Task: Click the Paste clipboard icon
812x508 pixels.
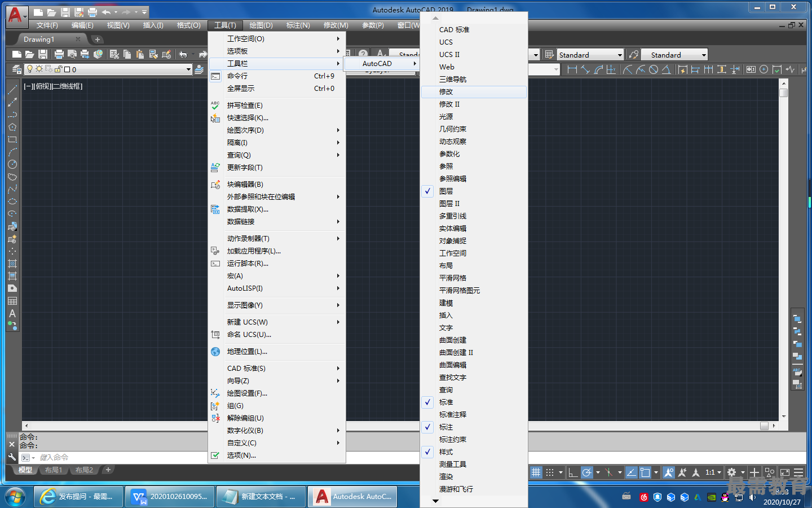Action: point(140,54)
